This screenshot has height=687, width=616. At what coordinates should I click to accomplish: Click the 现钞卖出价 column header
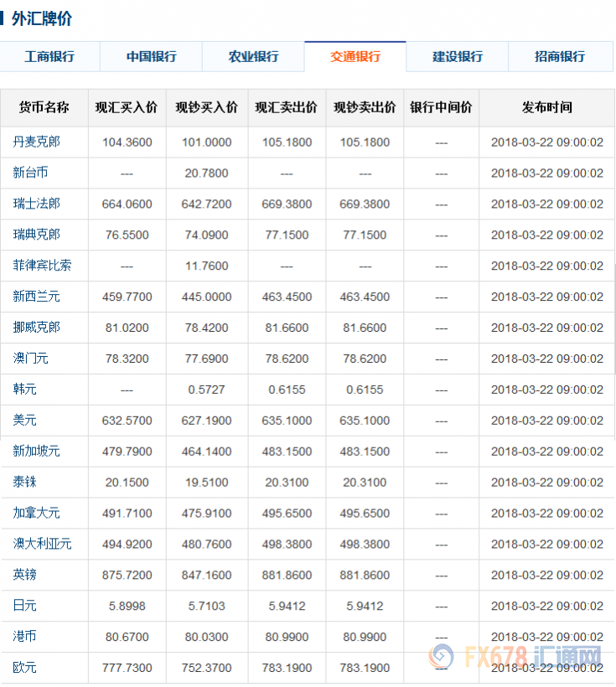tap(365, 108)
